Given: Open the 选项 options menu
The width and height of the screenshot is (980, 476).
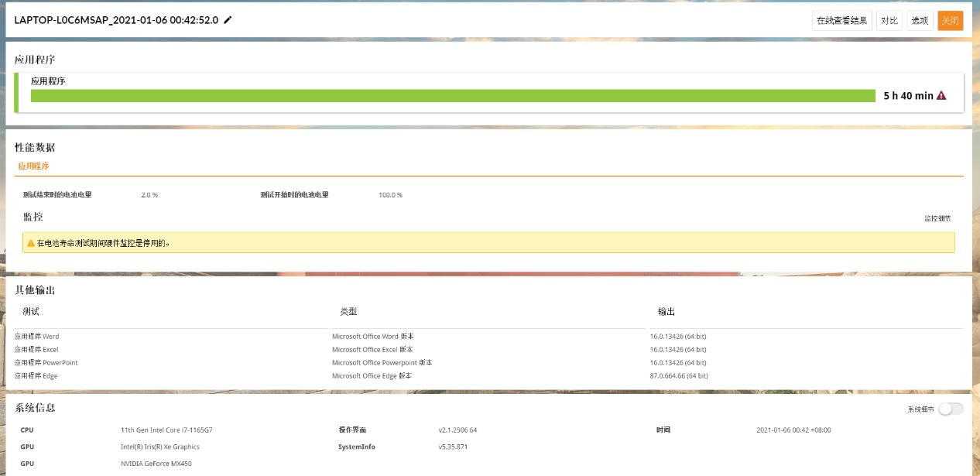Looking at the screenshot, I should pyautogui.click(x=920, y=21).
